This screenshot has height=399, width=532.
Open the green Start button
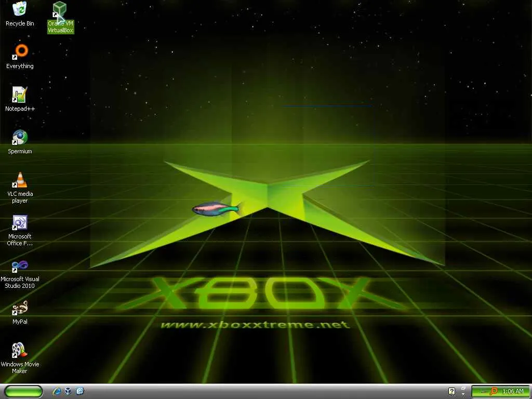pyautogui.click(x=24, y=391)
